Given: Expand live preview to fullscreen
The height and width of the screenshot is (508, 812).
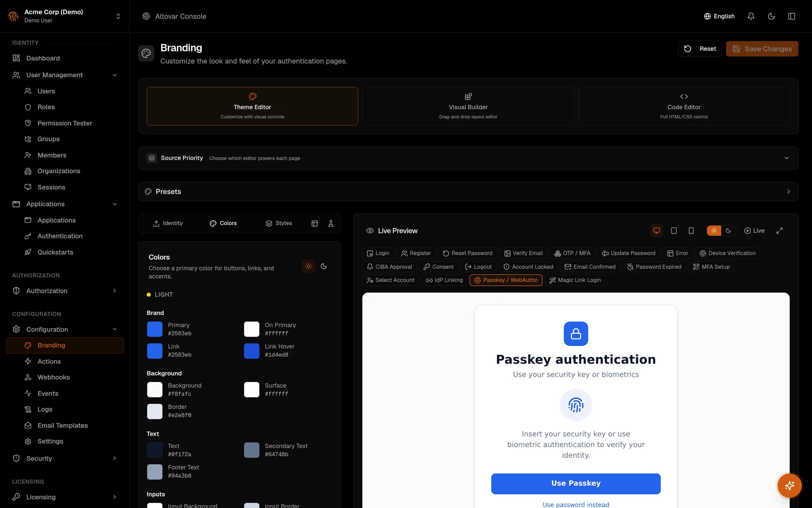Looking at the screenshot, I should (x=780, y=230).
